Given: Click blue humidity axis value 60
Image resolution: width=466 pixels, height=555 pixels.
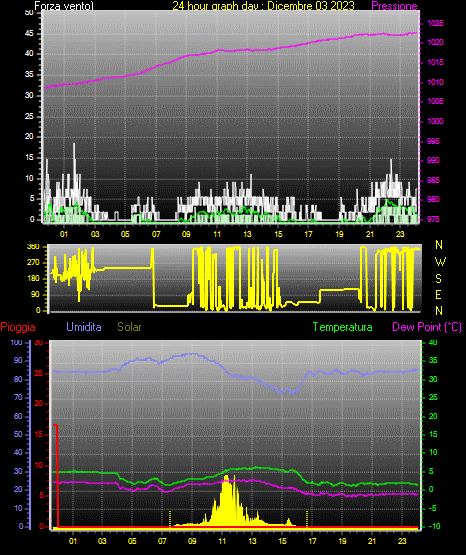Looking at the screenshot, I should click(18, 416).
